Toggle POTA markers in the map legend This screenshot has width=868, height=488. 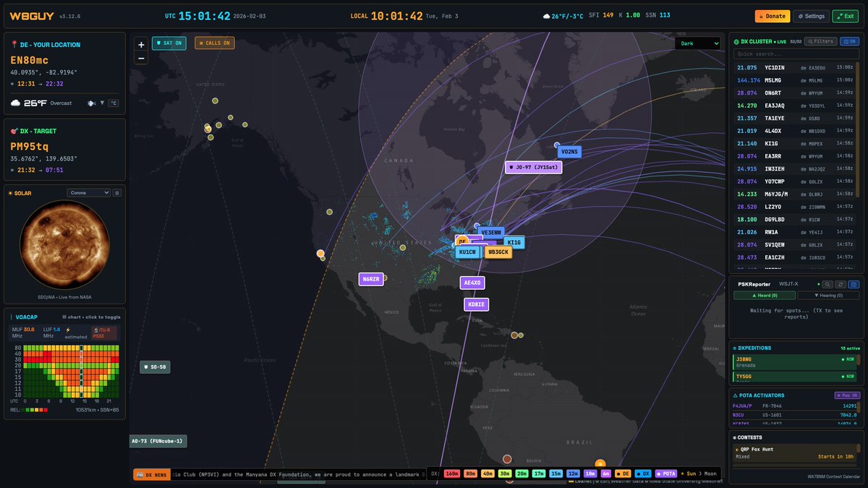click(666, 474)
